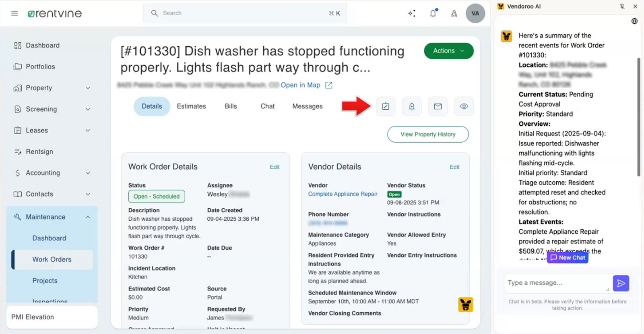
Task: Open Complete Appliance Repair vendor link
Action: click(x=343, y=194)
